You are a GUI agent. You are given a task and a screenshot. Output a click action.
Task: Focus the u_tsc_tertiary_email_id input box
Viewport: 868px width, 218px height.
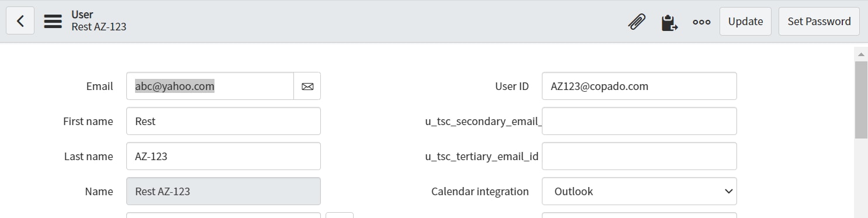pyautogui.click(x=639, y=156)
